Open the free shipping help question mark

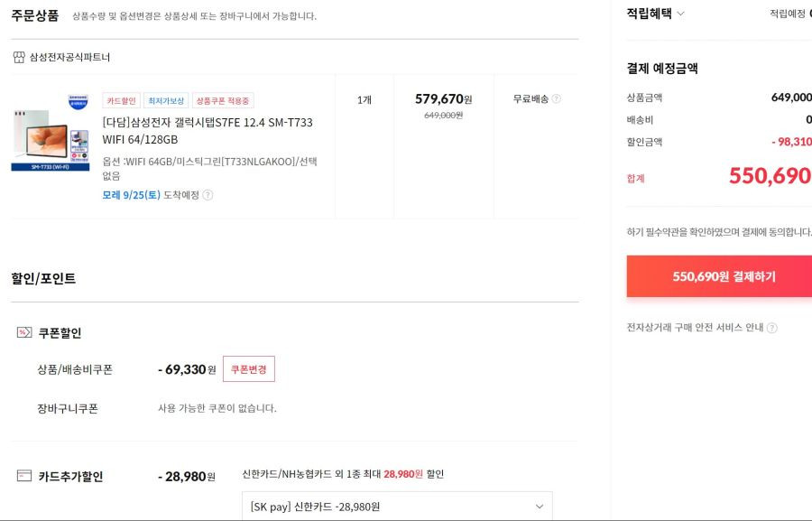point(556,98)
